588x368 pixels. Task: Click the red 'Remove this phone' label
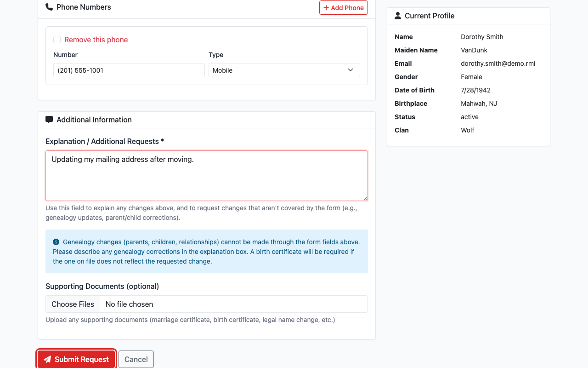click(x=96, y=40)
